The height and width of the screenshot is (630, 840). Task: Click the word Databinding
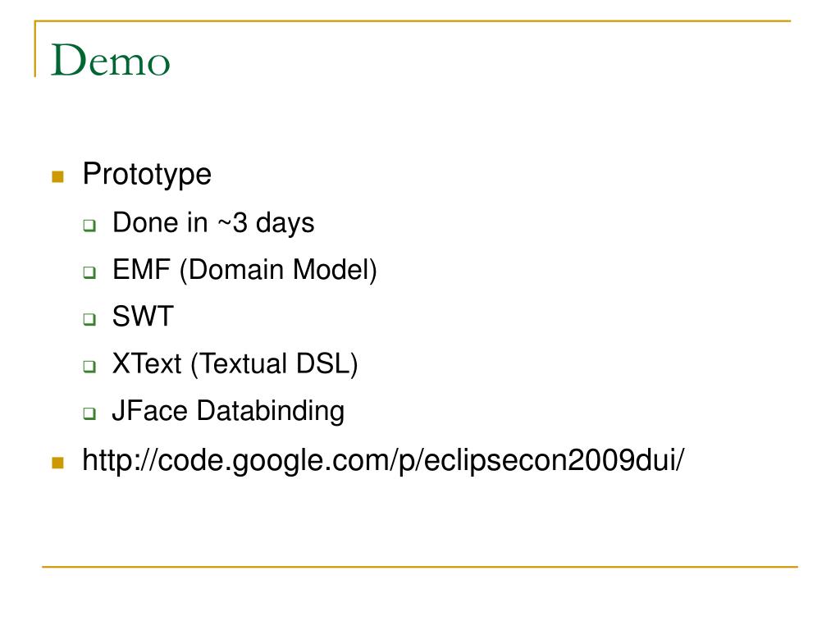[271, 412]
